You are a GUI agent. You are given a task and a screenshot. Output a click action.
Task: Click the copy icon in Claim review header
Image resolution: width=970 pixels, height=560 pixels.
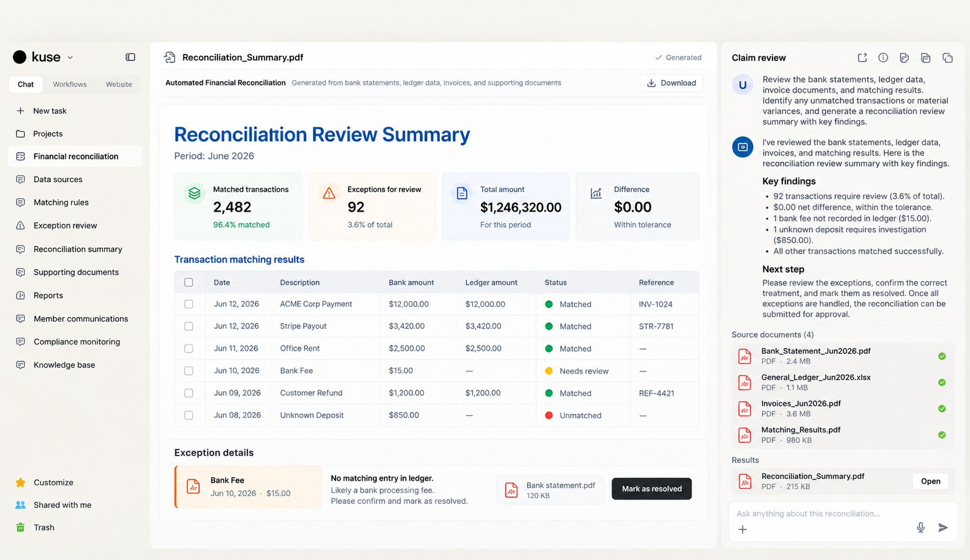[947, 58]
